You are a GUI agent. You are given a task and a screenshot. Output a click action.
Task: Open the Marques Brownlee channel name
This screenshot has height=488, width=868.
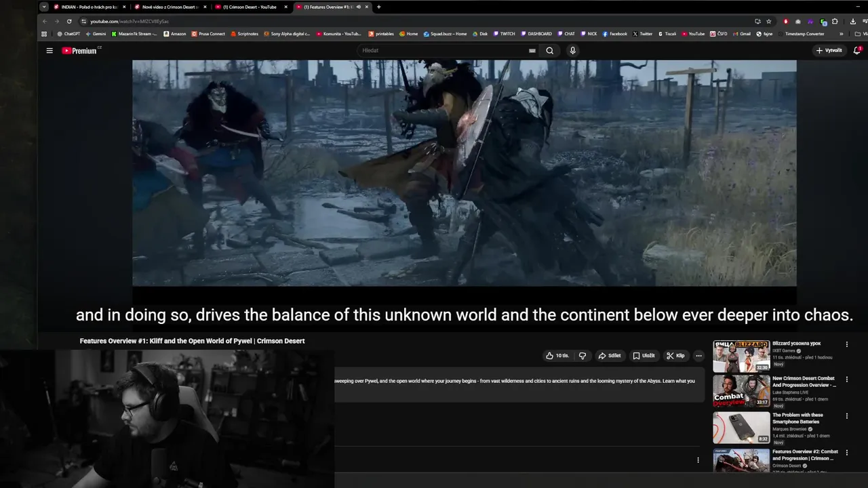click(788, 429)
